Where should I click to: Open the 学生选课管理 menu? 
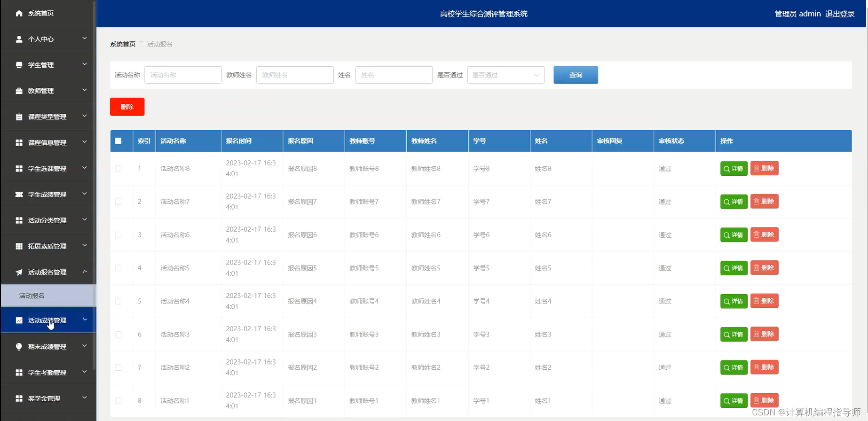pyautogui.click(x=47, y=168)
